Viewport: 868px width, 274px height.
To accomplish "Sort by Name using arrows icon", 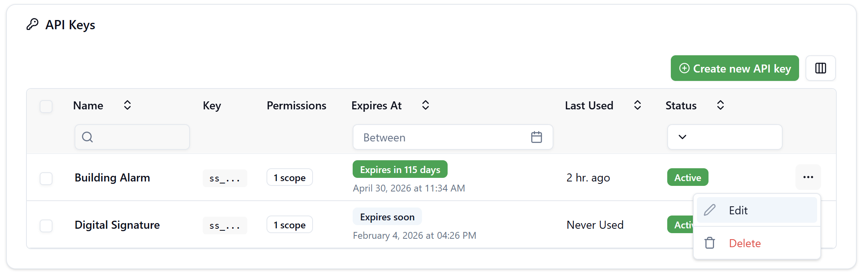I will 127,105.
